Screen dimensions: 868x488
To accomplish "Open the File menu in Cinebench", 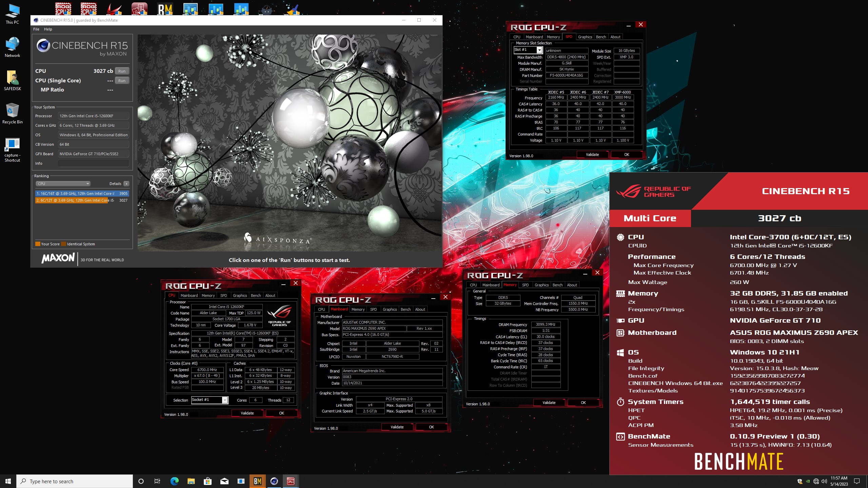I will [x=36, y=29].
